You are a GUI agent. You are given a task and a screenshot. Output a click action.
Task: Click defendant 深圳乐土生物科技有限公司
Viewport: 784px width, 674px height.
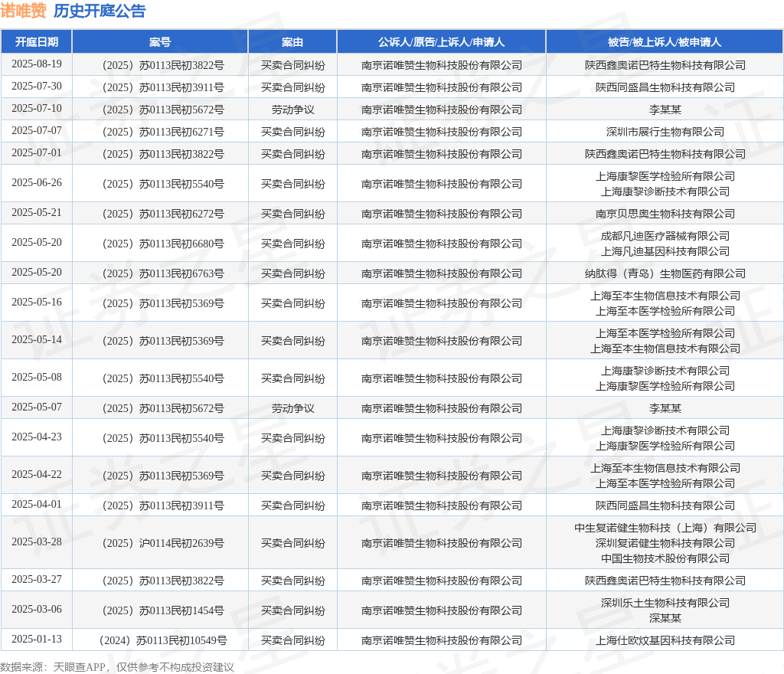665,603
